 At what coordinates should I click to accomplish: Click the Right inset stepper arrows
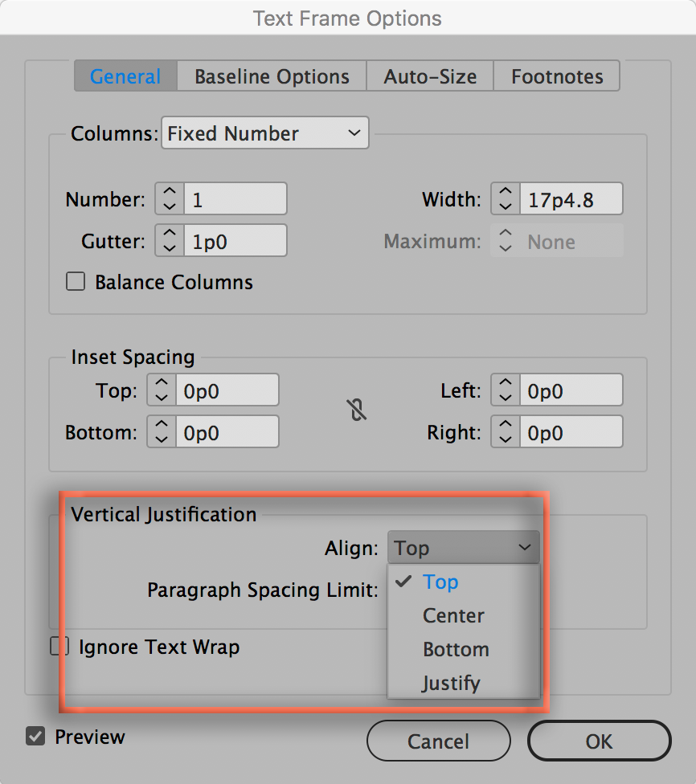tap(506, 433)
